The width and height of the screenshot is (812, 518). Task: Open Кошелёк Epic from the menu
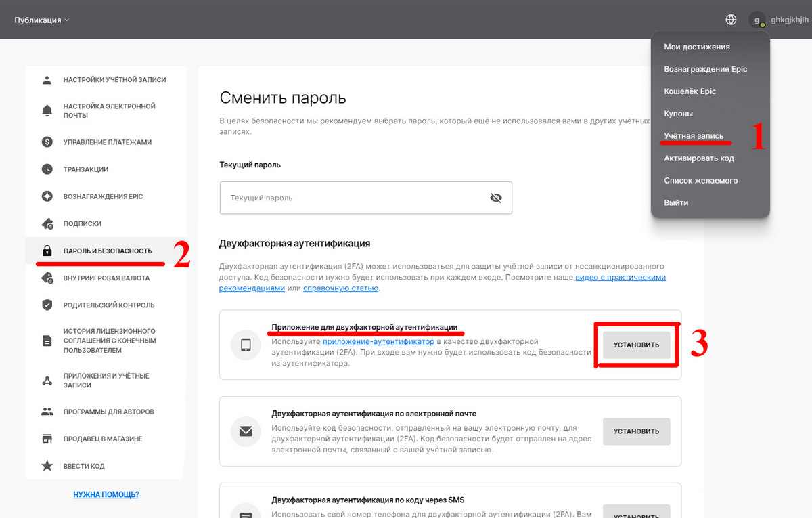click(x=690, y=91)
